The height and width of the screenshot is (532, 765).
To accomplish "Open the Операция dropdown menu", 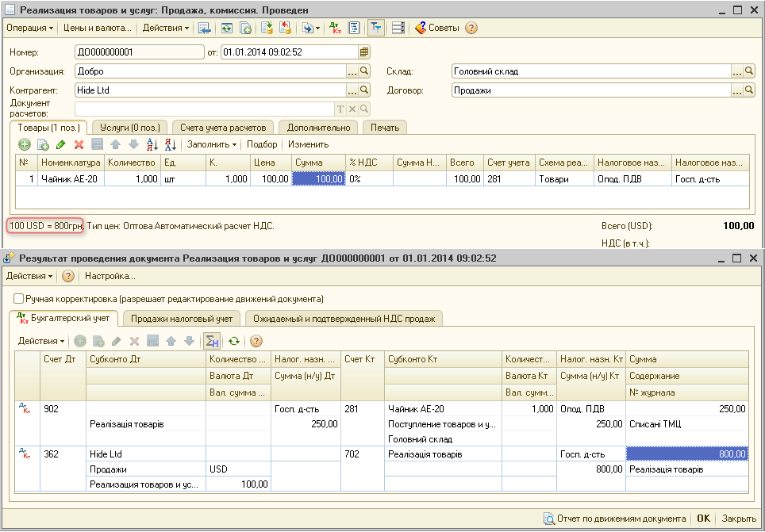I will [29, 28].
